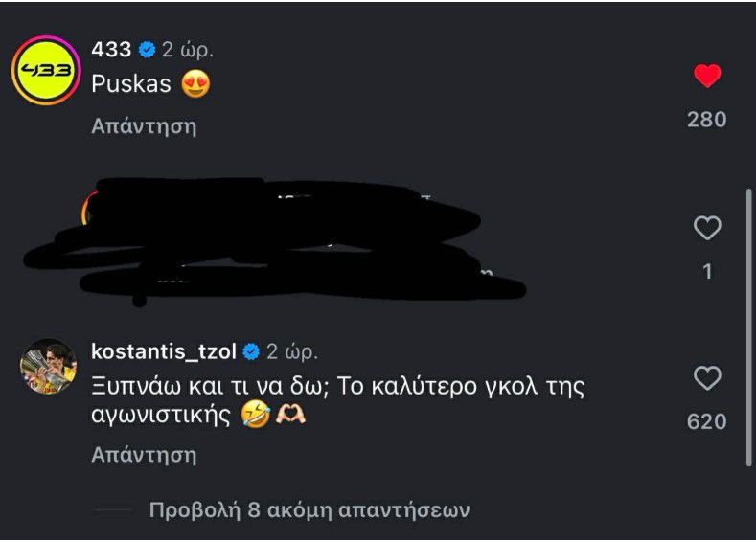Click the 2 ώρ. timestamp beside kostantis_tzol
Screen dimensions: 756x542
tap(292, 351)
